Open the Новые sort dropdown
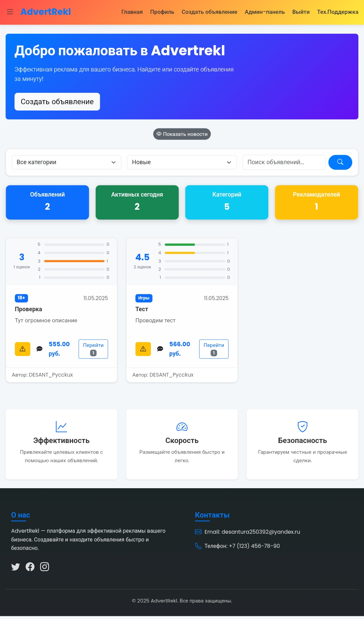364x619 pixels. point(182,162)
